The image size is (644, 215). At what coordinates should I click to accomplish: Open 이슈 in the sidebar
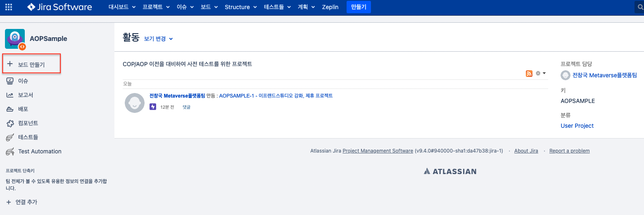[23, 81]
